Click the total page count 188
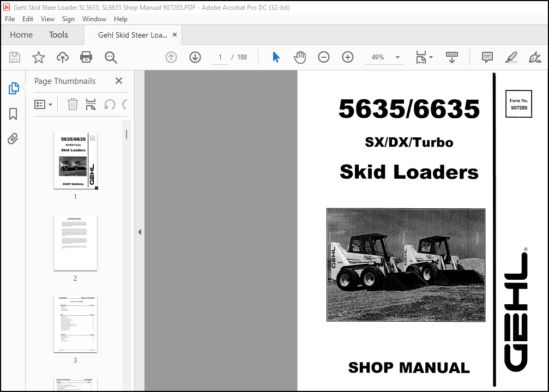This screenshot has height=392, width=549. [242, 57]
